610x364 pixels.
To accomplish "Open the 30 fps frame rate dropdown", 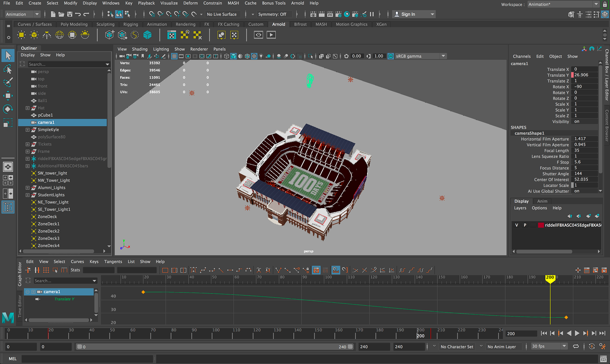I will 549,347.
